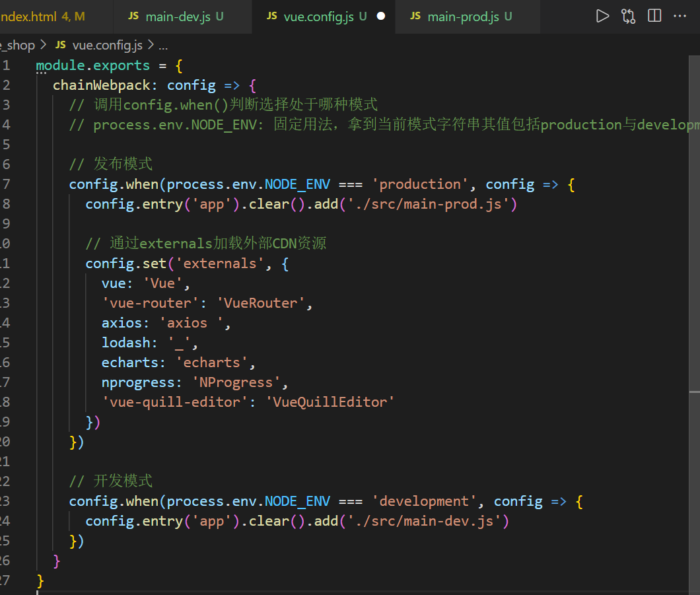Switch to the main-dev.js tab
Image resolution: width=700 pixels, height=595 pixels.
[x=178, y=17]
